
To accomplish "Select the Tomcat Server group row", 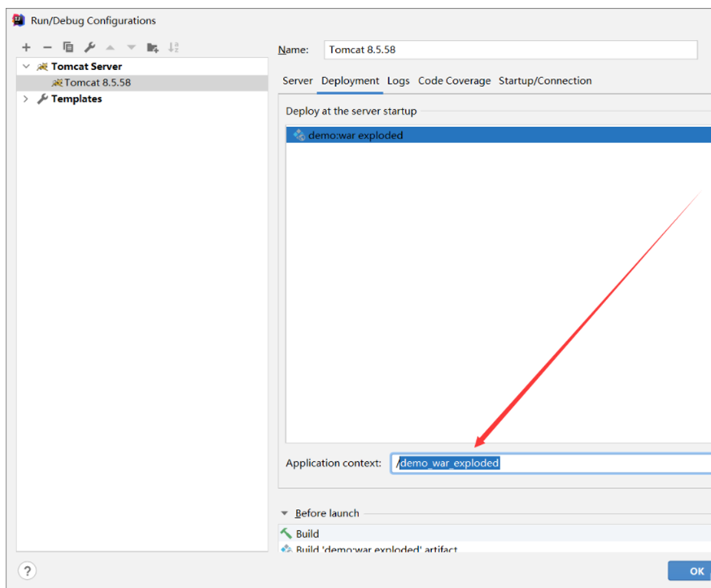I will (142, 67).
